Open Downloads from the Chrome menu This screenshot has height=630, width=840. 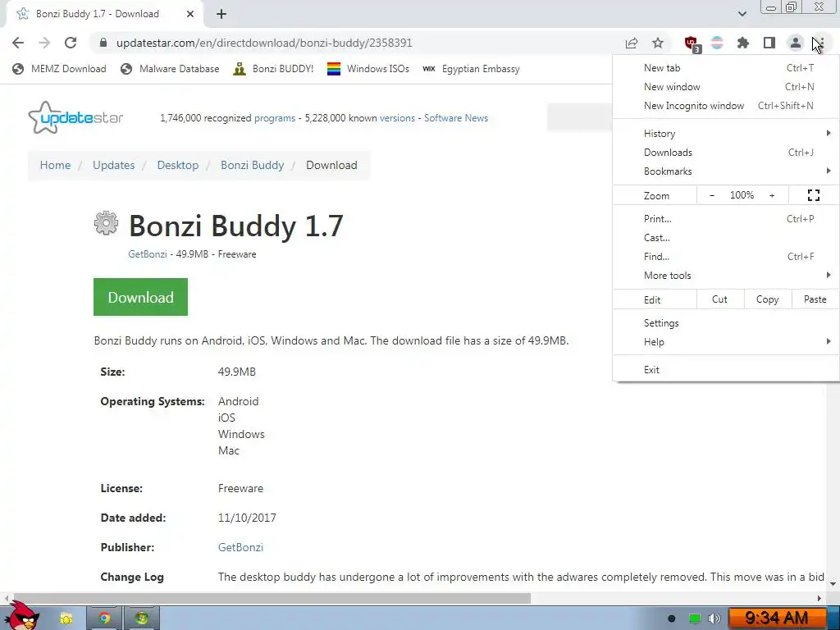(726, 152)
